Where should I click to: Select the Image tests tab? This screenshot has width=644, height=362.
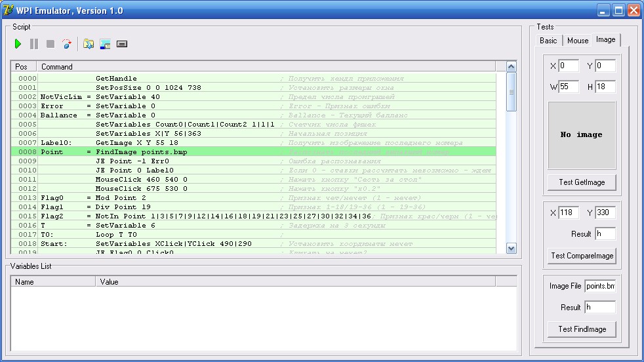coord(606,39)
